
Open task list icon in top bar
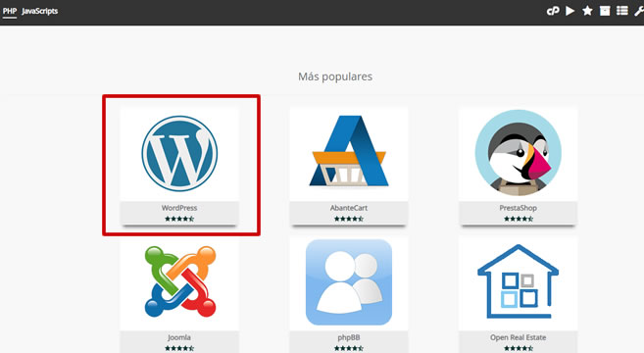622,11
